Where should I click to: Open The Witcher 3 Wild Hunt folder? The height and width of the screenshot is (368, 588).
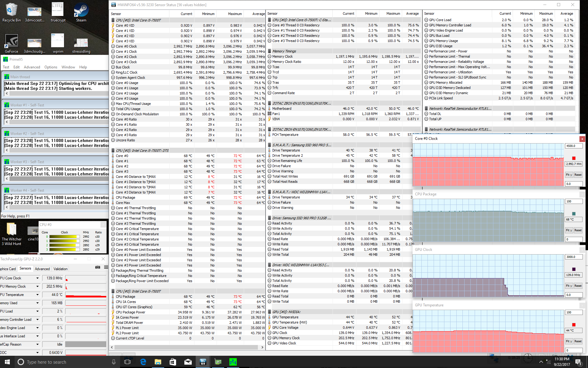pyautogui.click(x=12, y=234)
